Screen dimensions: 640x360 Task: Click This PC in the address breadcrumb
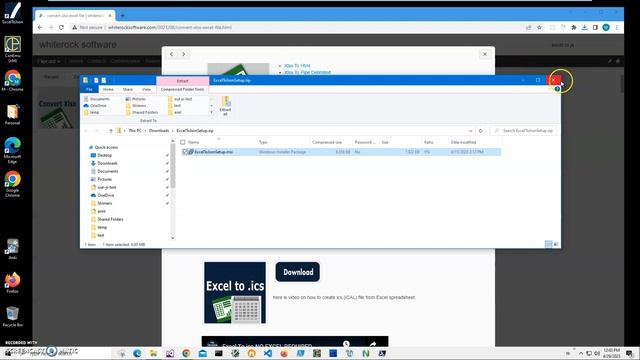tap(135, 131)
